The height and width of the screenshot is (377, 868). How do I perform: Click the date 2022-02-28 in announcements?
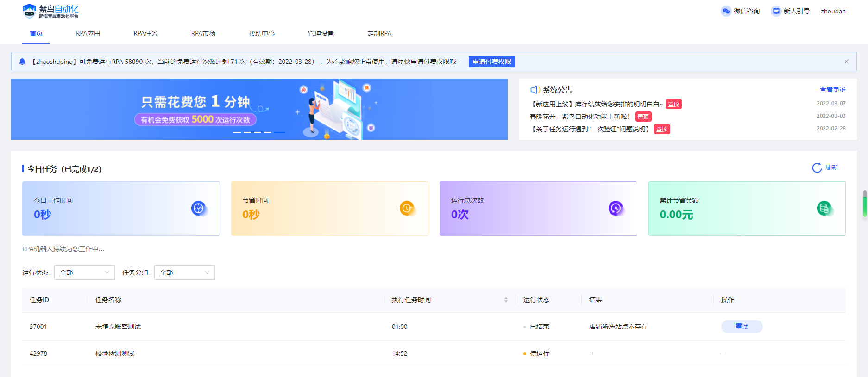[x=831, y=129]
